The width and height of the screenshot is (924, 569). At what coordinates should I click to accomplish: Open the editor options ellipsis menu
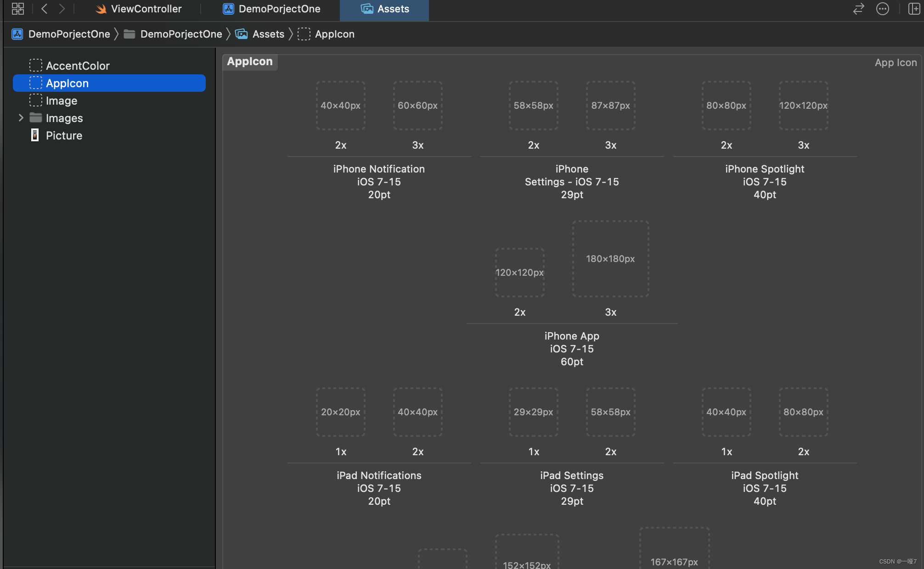click(882, 9)
